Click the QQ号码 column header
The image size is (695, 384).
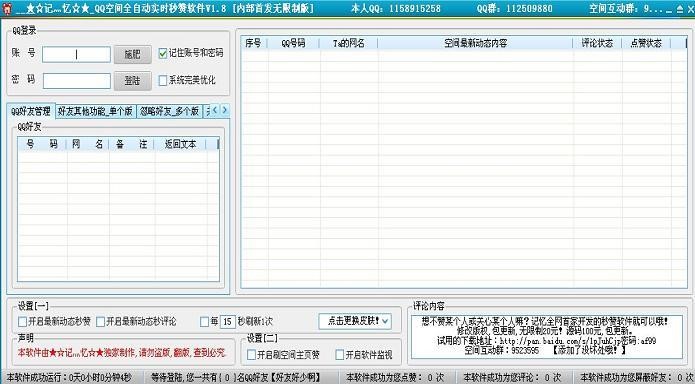294,43
